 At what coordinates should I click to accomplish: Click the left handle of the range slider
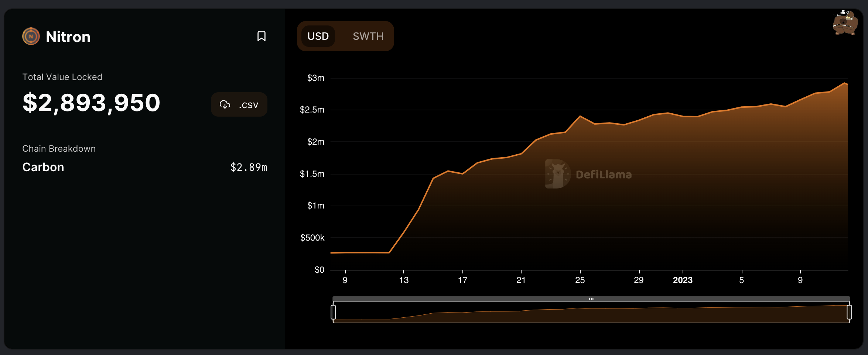333,312
